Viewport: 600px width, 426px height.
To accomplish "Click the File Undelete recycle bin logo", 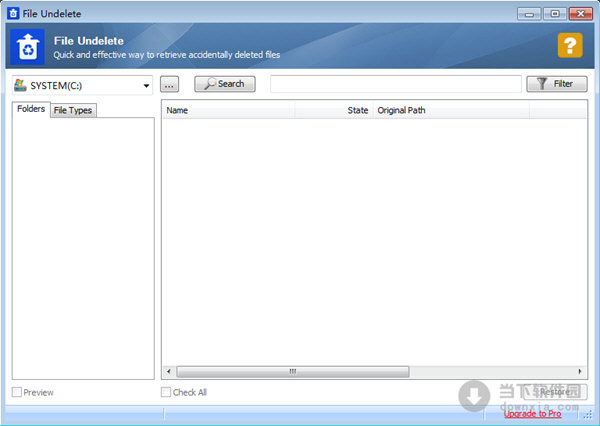I will pos(27,47).
